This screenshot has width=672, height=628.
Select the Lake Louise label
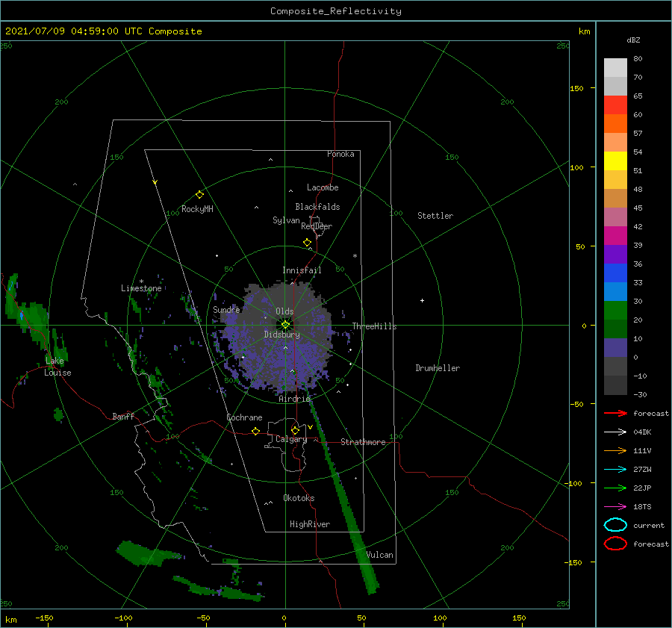(x=57, y=367)
